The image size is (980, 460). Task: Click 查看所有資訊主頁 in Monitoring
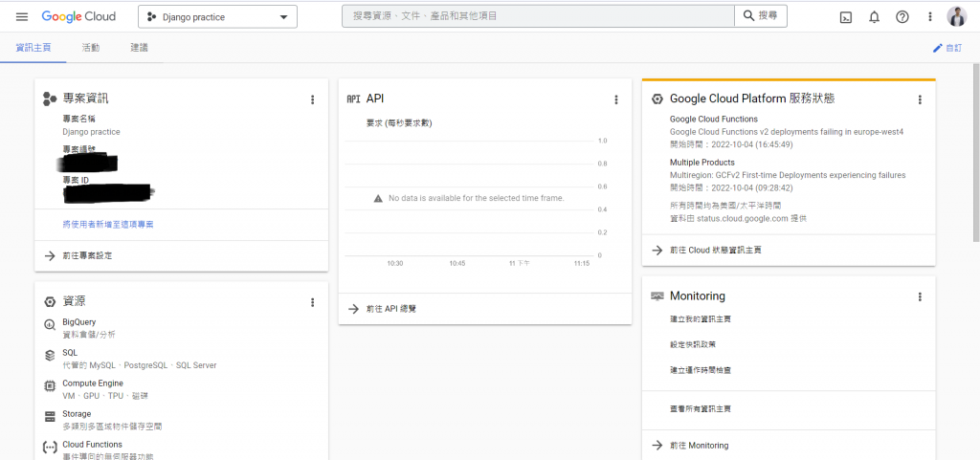tap(701, 408)
